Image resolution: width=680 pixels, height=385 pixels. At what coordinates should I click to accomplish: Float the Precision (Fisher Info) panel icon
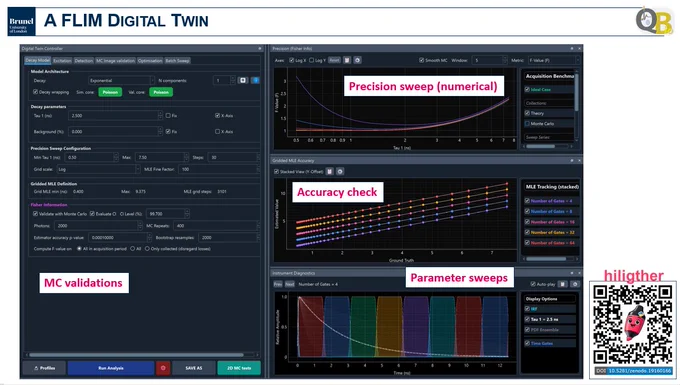pos(572,49)
